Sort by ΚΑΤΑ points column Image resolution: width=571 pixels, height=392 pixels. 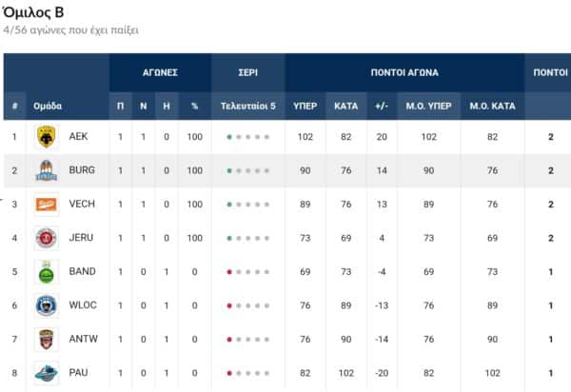[x=345, y=107]
